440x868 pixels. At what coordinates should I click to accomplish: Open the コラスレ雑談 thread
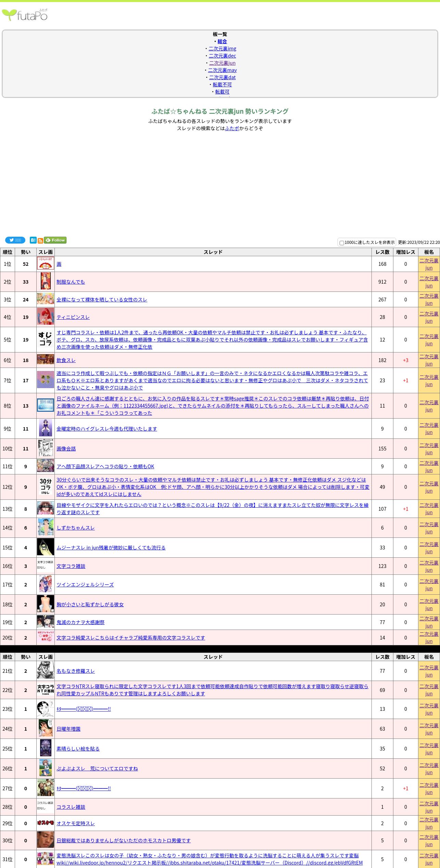coord(71,807)
